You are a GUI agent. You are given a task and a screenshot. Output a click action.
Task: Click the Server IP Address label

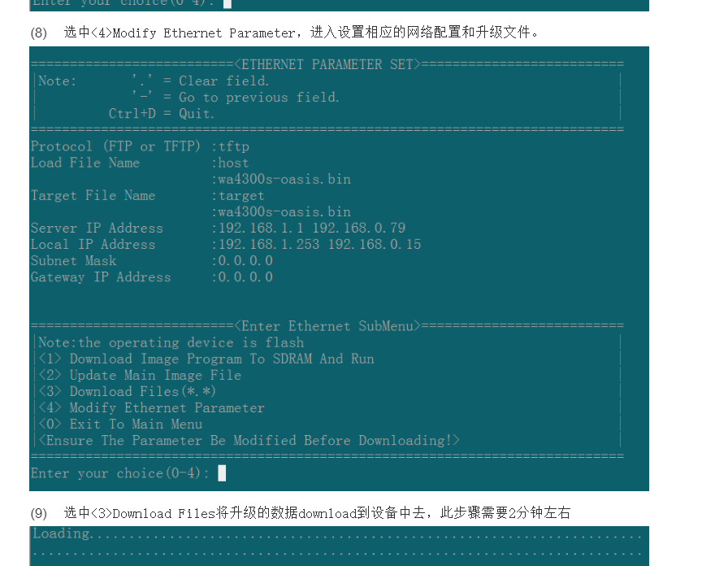(x=97, y=229)
